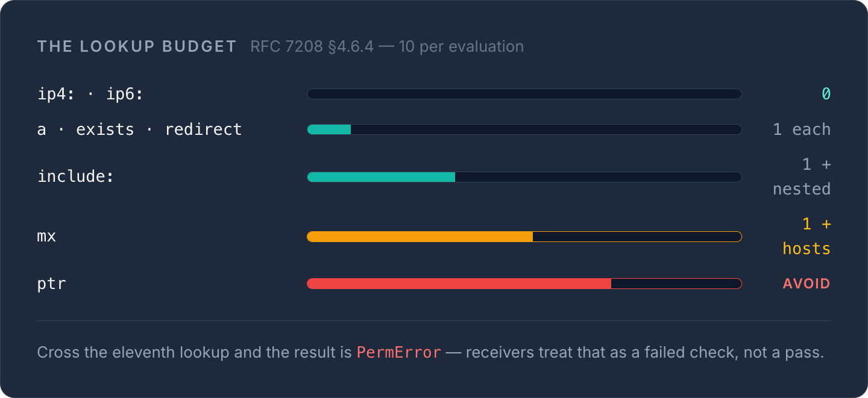Click the empty ip4/ip6 progress bar
This screenshot has height=398, width=868.
524,94
